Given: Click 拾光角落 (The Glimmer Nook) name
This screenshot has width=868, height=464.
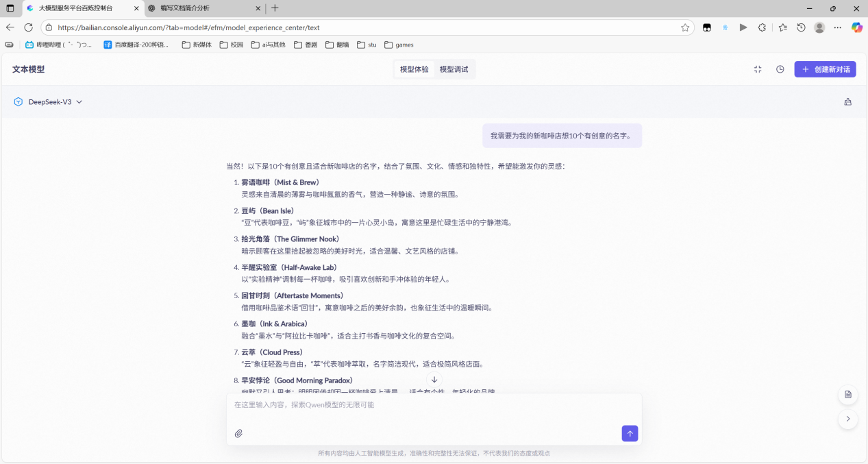Looking at the screenshot, I should coord(290,239).
